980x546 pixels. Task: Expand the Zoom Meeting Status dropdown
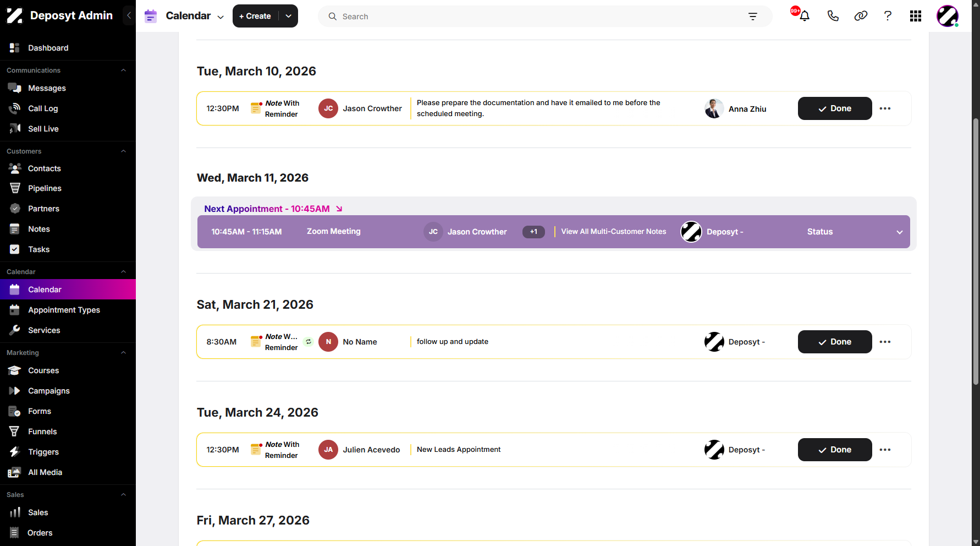pyautogui.click(x=900, y=232)
